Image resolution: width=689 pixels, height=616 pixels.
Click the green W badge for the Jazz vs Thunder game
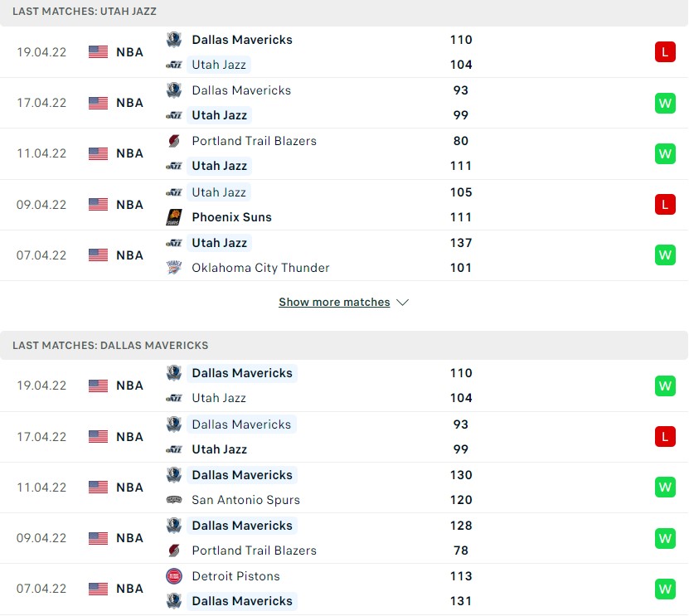664,255
